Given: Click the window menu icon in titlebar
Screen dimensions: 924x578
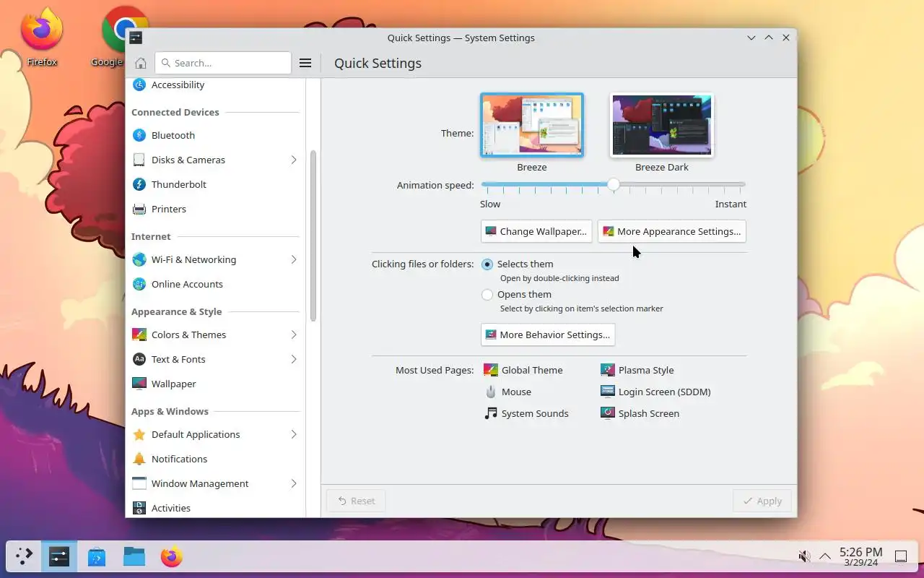Looking at the screenshot, I should pos(136,38).
